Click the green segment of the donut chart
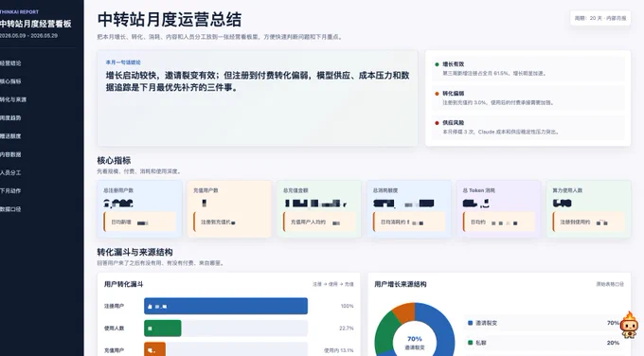This screenshot has width=644, height=356. tap(384, 333)
